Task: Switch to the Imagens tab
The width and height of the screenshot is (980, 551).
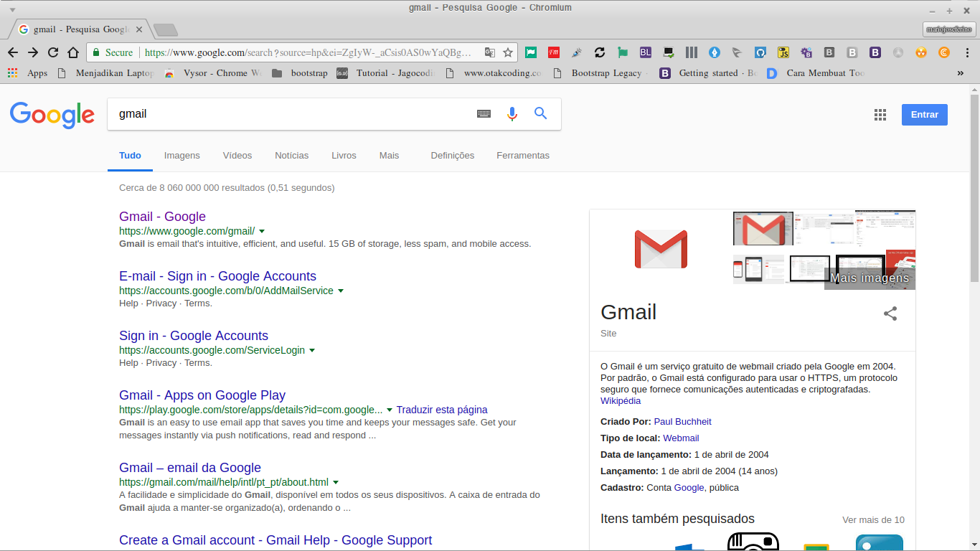Action: tap(182, 155)
